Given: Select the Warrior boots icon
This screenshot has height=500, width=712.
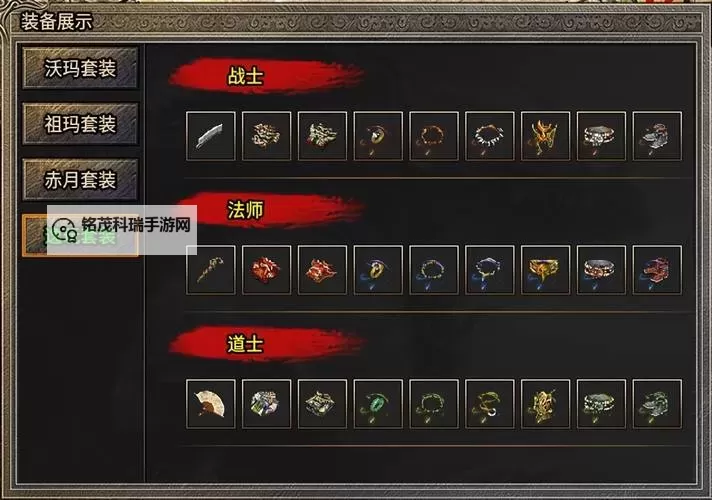Looking at the screenshot, I should click(657, 136).
